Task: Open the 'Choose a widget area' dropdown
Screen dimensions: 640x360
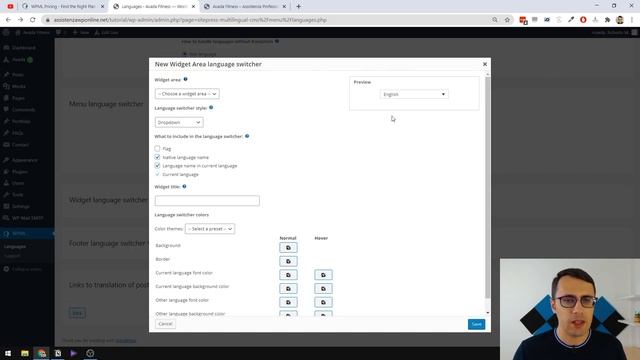Action: click(187, 94)
